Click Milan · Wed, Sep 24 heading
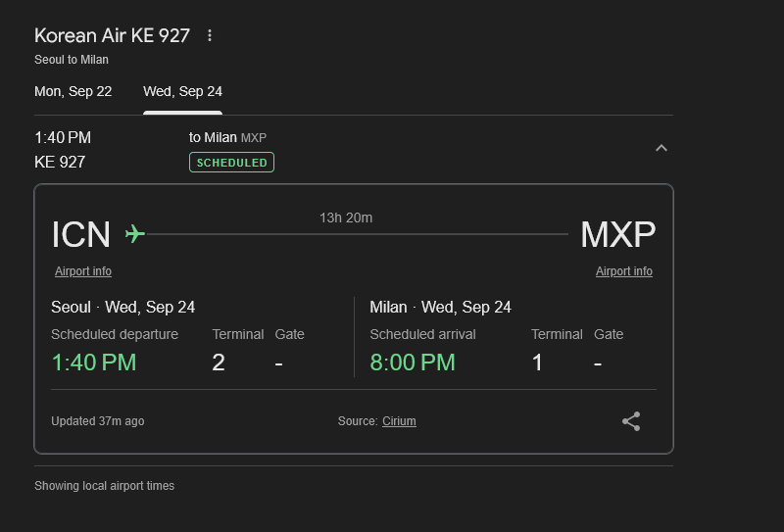 click(x=440, y=307)
